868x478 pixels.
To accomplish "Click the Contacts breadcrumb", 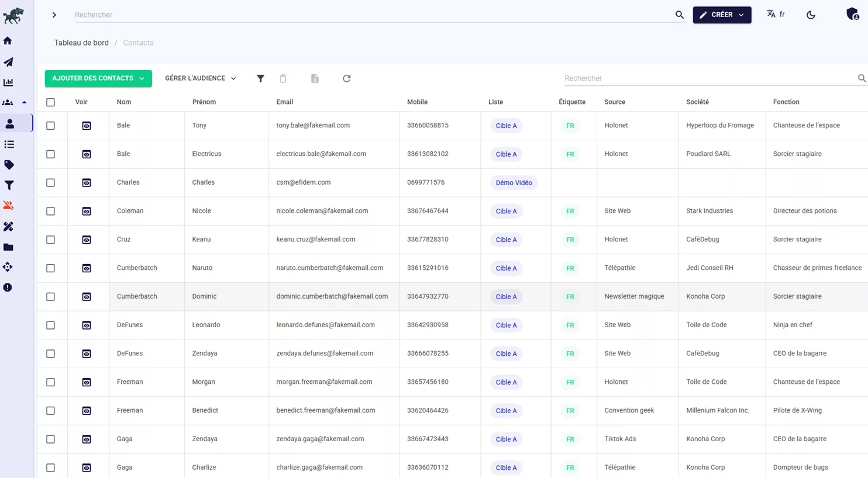I will tap(138, 43).
